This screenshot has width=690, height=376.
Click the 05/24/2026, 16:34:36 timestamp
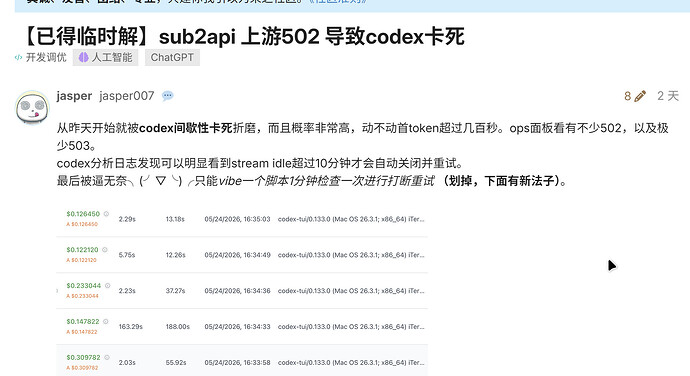coord(237,291)
